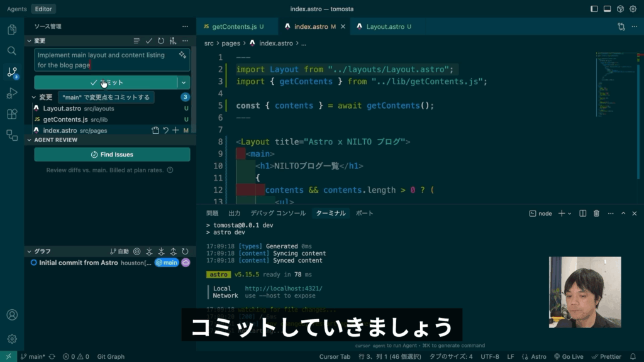Image resolution: width=644 pixels, height=362 pixels.
Task: Open the Extensions view
Action: pos(12,114)
